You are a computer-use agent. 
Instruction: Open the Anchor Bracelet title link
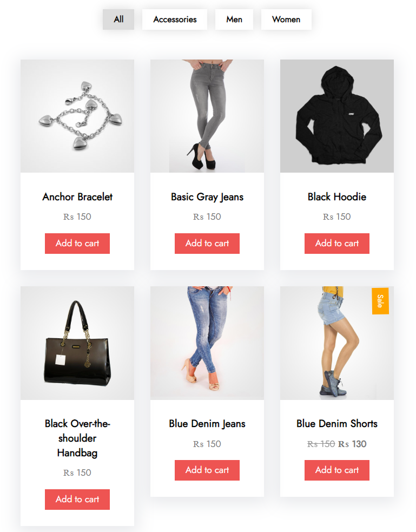pyautogui.click(x=77, y=197)
